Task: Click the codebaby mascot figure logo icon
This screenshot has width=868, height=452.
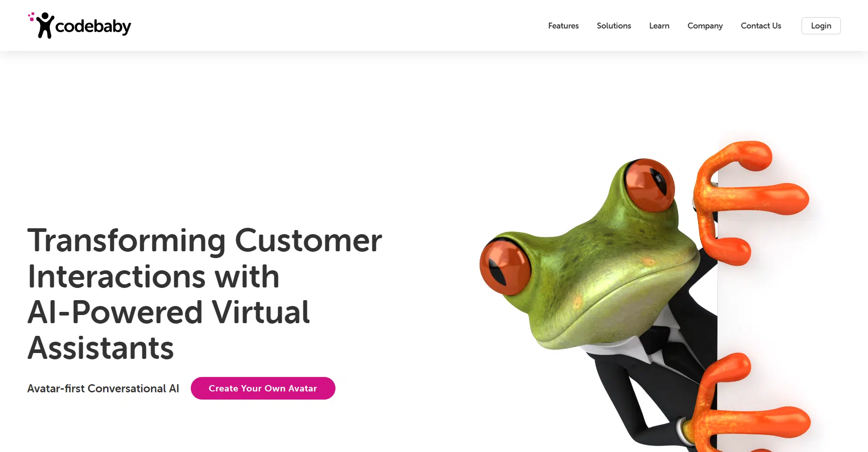Action: click(x=45, y=25)
